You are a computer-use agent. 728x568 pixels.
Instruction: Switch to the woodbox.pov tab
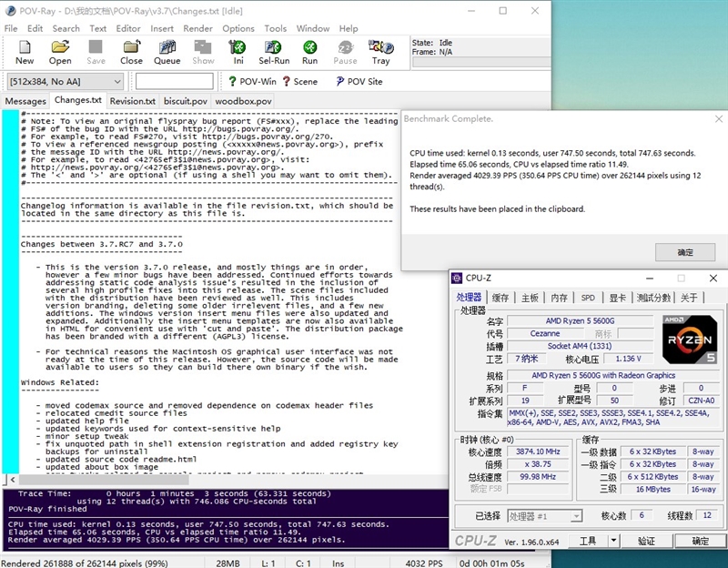(243, 101)
